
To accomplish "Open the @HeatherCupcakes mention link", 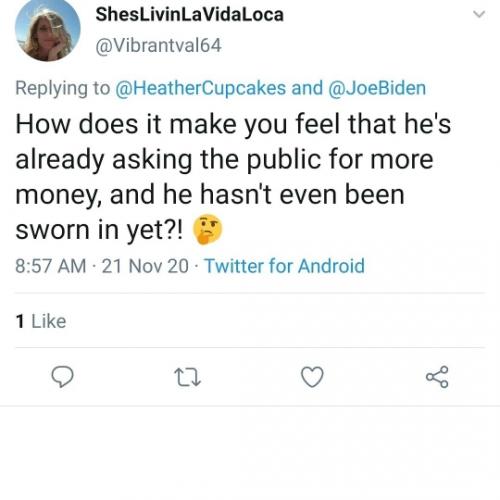I will click(x=200, y=88).
